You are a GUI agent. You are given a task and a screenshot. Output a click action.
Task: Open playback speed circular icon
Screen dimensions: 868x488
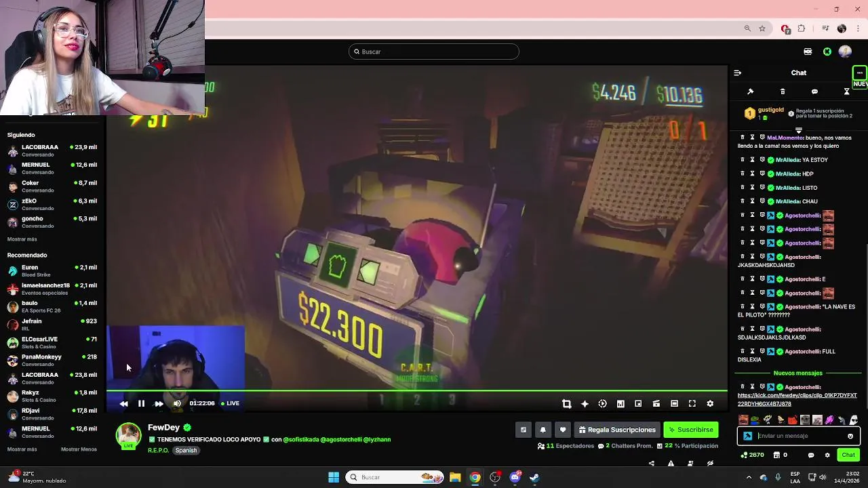click(x=602, y=403)
